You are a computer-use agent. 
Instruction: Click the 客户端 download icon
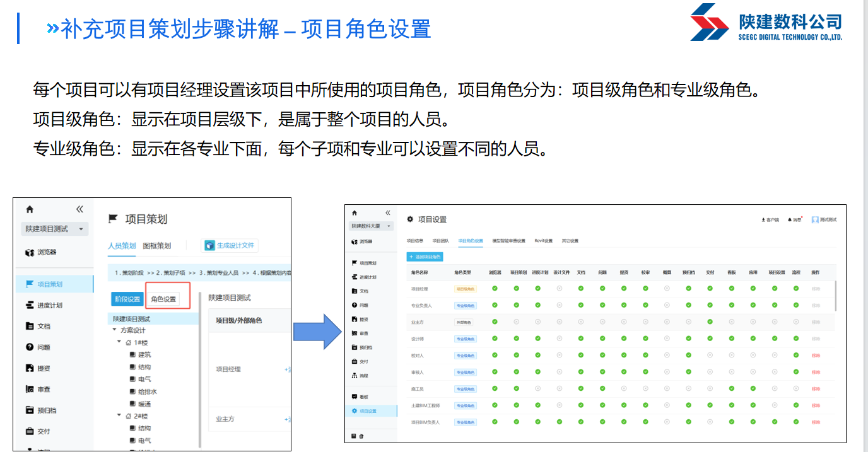pyautogui.click(x=764, y=219)
